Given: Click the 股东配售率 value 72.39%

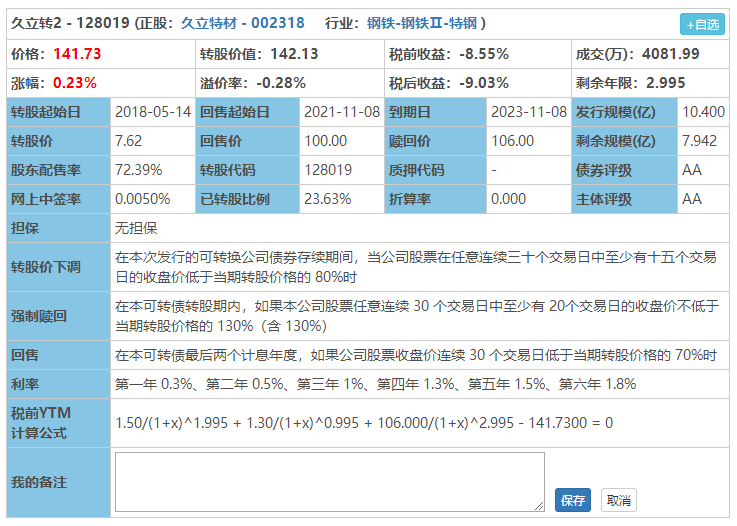Looking at the screenshot, I should (139, 170).
